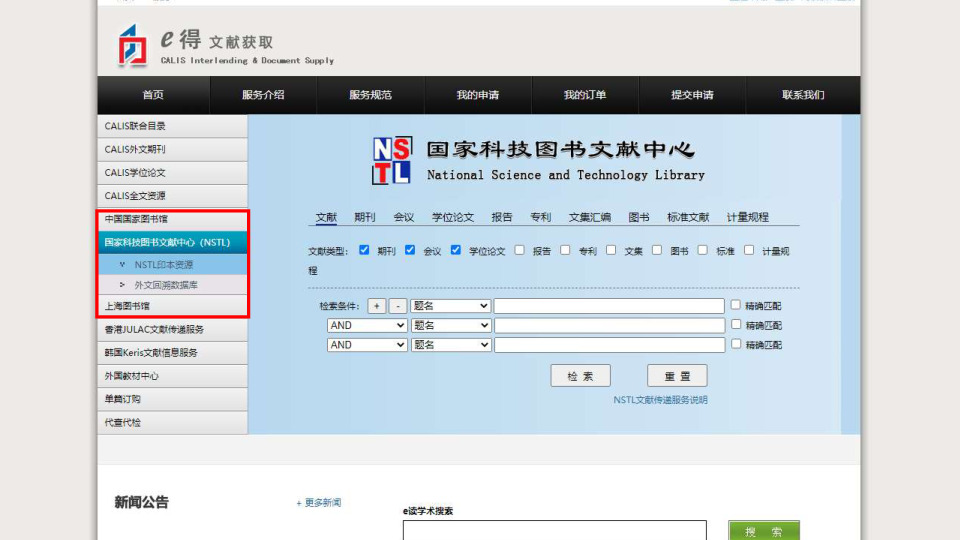This screenshot has width=960, height=540.
Task: Collapse the NSTL印本资源 arrow icon
Action: coord(122,264)
